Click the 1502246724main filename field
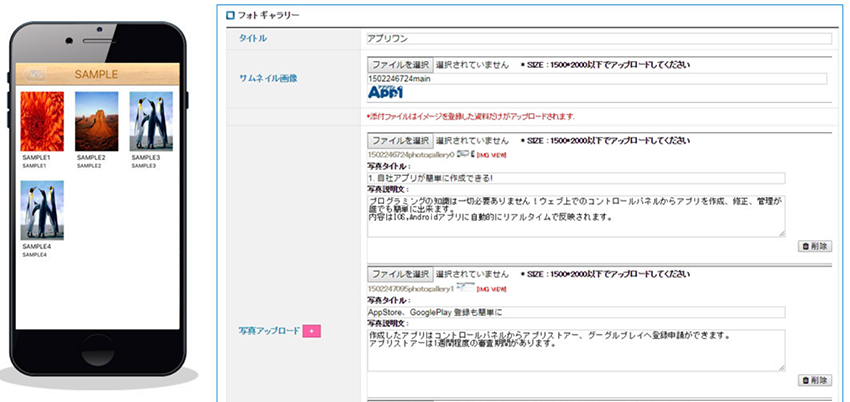This screenshot has height=402, width=850. tap(597, 79)
